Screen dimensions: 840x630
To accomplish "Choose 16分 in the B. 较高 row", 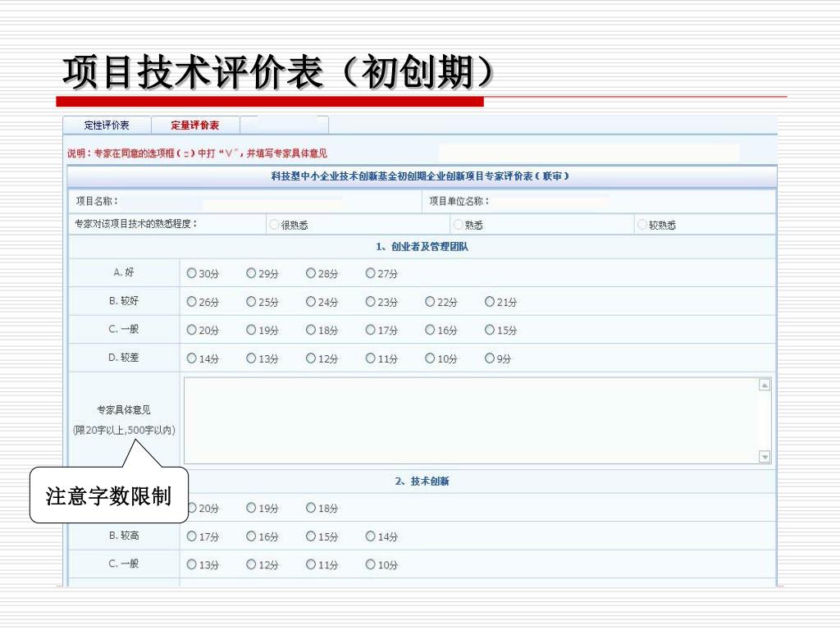I will click(x=251, y=536).
